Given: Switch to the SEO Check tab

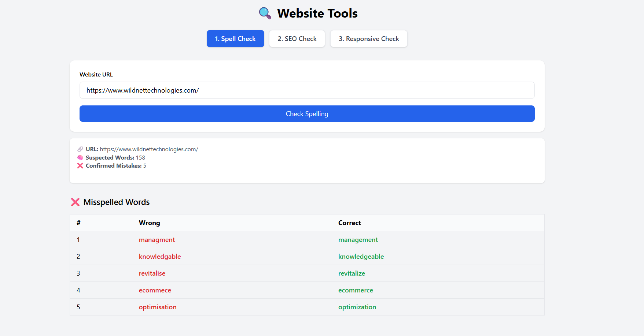Looking at the screenshot, I should click(297, 38).
